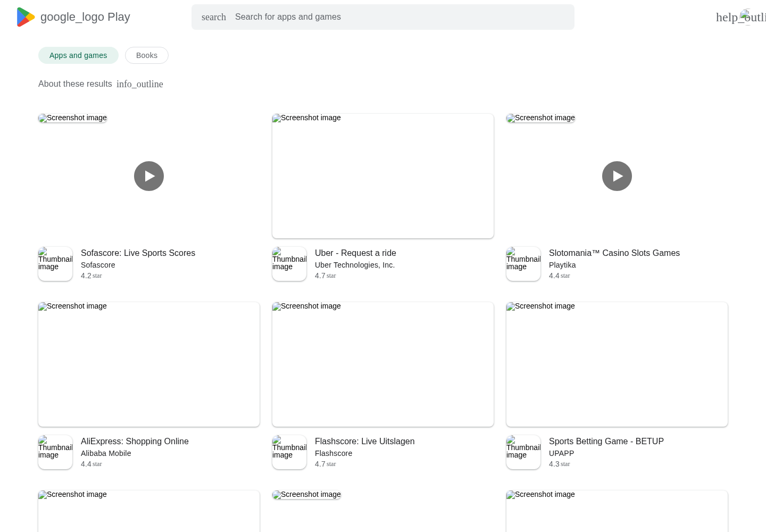Click the Sofascore thumbnail icon
The image size is (766, 532).
[x=55, y=264]
